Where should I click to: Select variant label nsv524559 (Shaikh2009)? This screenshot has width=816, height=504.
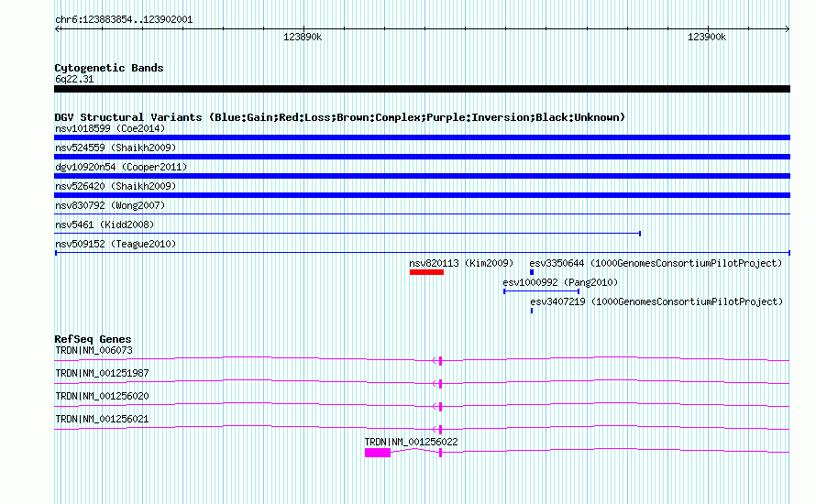[x=116, y=148]
